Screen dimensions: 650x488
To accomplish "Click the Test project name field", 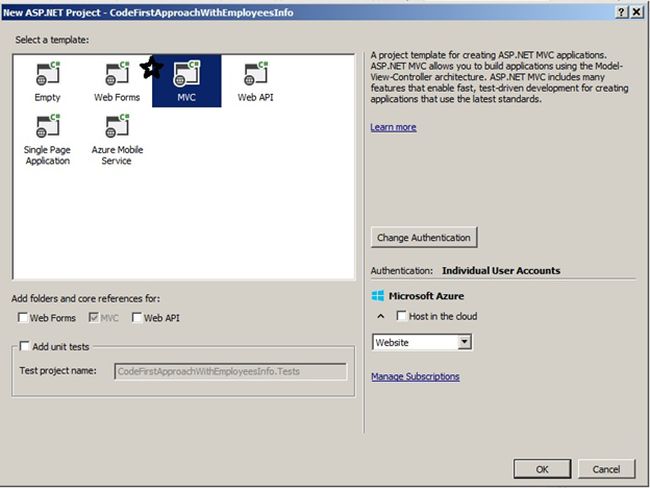I will (230, 371).
